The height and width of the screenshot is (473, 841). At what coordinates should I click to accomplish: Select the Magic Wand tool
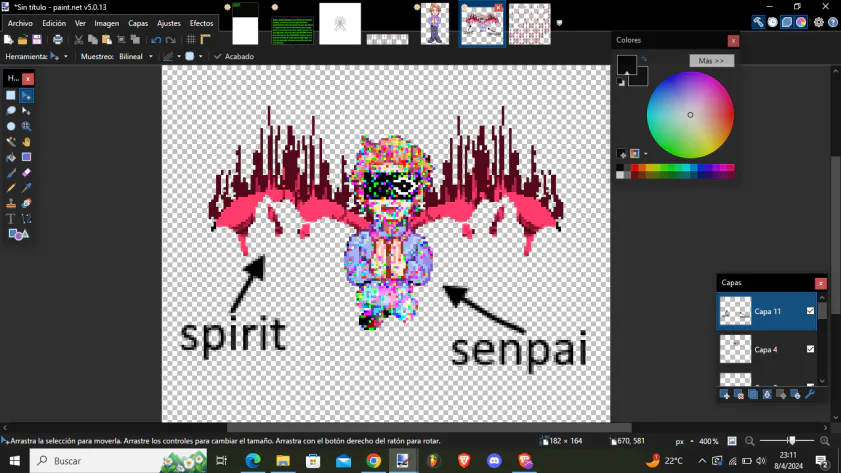[11, 142]
